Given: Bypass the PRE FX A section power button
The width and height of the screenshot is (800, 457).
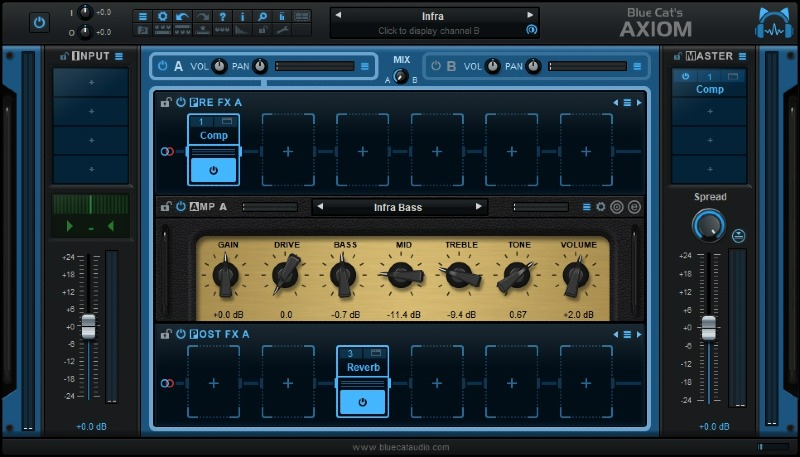Looking at the screenshot, I should [181, 103].
